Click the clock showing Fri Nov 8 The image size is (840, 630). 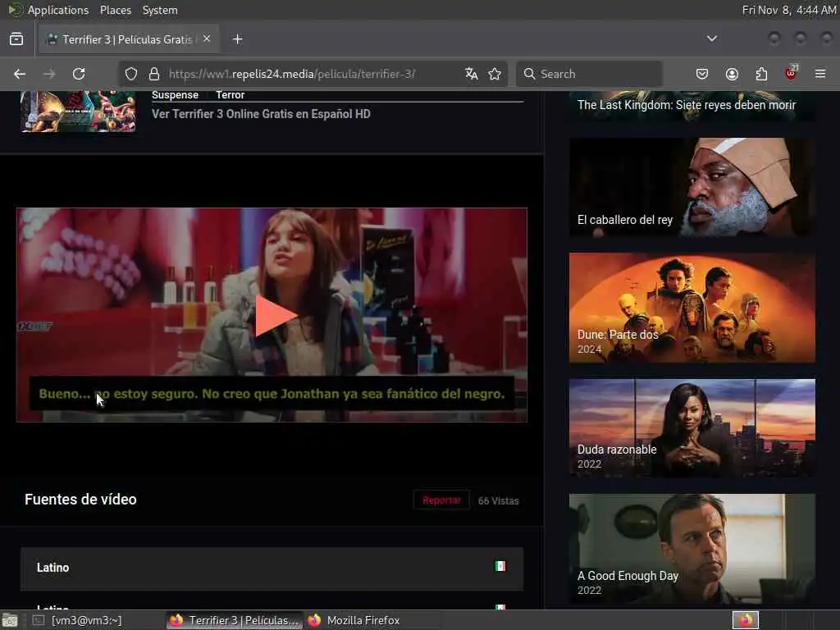pyautogui.click(x=788, y=10)
